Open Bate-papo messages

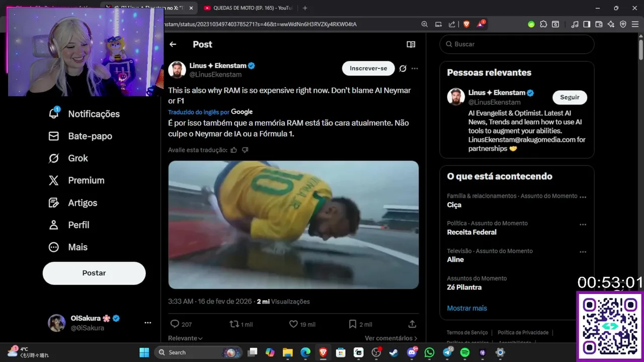tap(80, 136)
